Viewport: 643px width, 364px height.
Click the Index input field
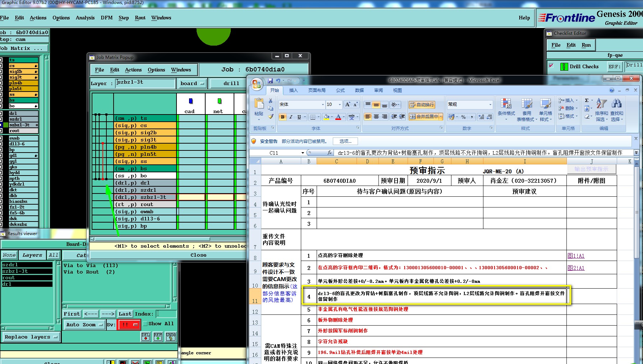(x=167, y=314)
